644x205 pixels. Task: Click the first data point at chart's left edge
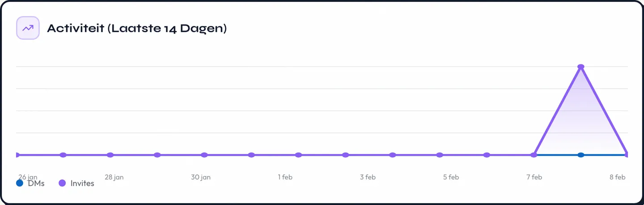click(x=17, y=155)
